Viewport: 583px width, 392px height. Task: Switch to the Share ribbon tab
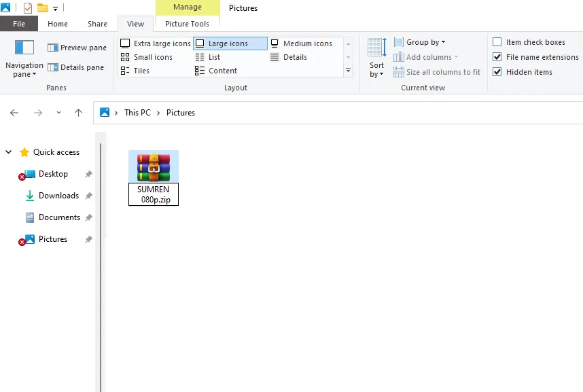tap(97, 24)
